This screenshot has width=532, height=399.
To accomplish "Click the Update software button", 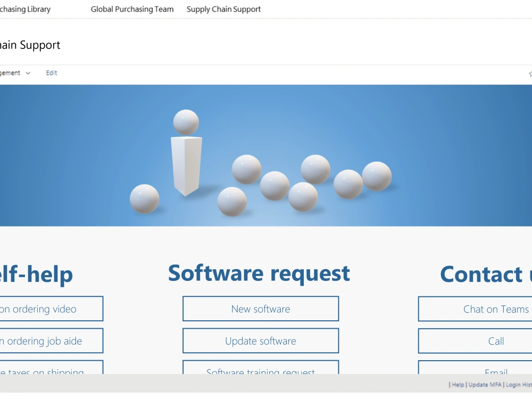I will [261, 340].
